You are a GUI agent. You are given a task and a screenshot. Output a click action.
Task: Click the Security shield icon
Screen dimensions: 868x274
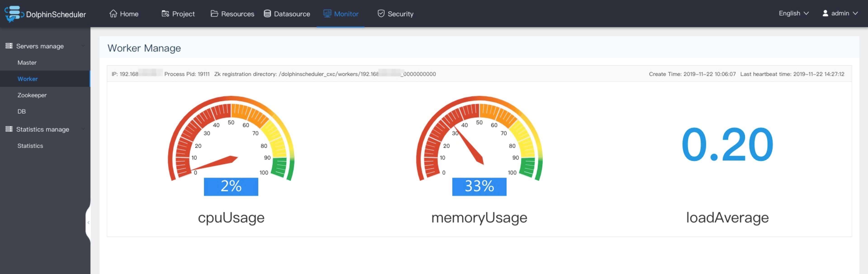381,14
